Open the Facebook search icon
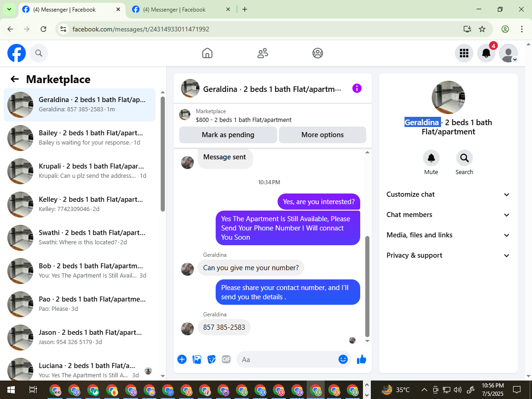 pos(39,53)
